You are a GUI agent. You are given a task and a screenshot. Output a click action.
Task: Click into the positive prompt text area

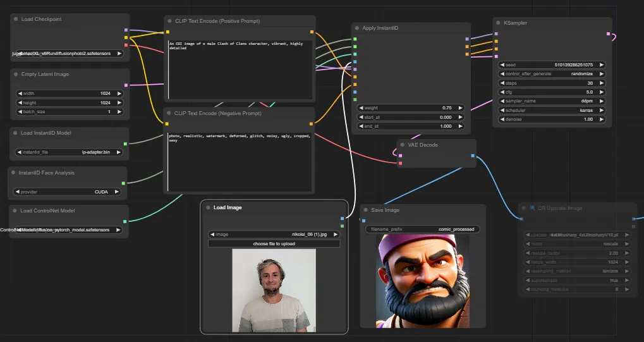[x=240, y=69]
